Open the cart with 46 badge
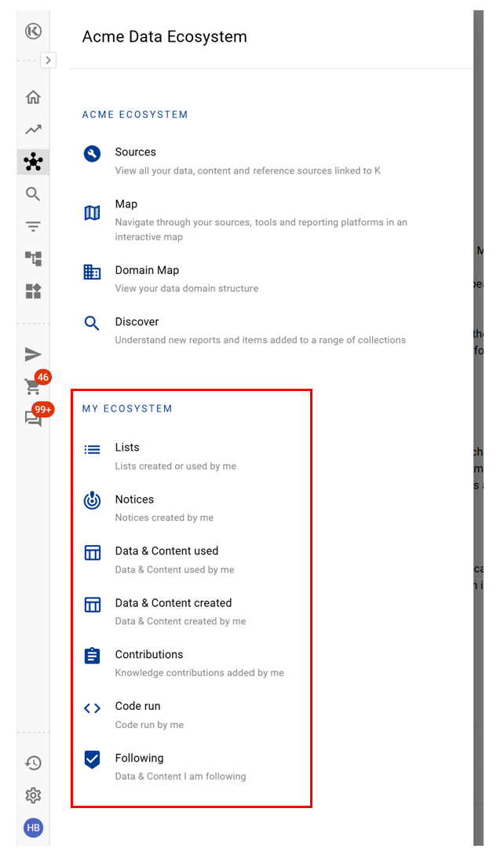 tap(33, 386)
